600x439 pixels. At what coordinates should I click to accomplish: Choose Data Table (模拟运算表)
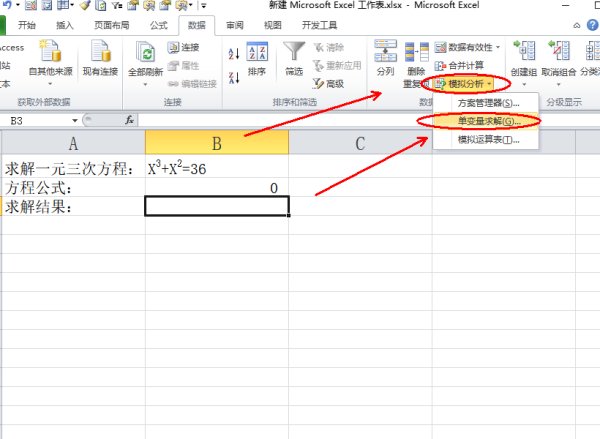tap(486, 139)
